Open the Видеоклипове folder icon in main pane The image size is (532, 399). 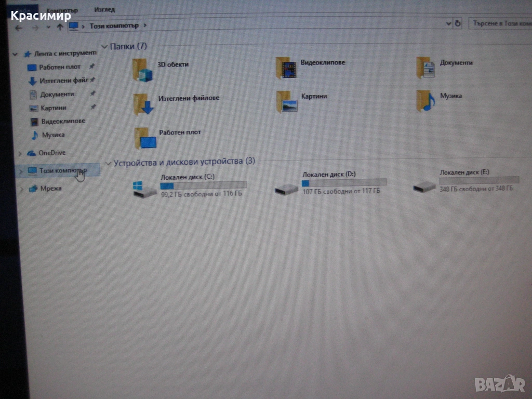[x=286, y=68]
